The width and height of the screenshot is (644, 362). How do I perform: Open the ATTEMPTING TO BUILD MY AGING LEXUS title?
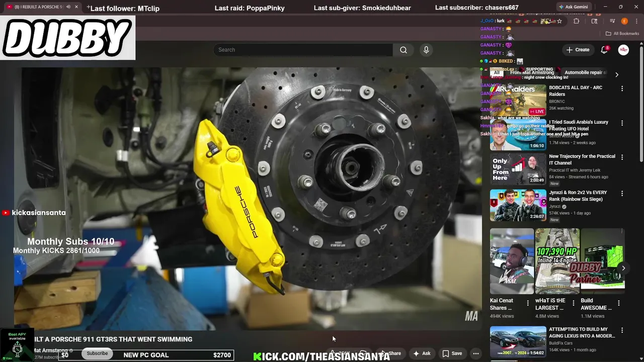(x=582, y=332)
